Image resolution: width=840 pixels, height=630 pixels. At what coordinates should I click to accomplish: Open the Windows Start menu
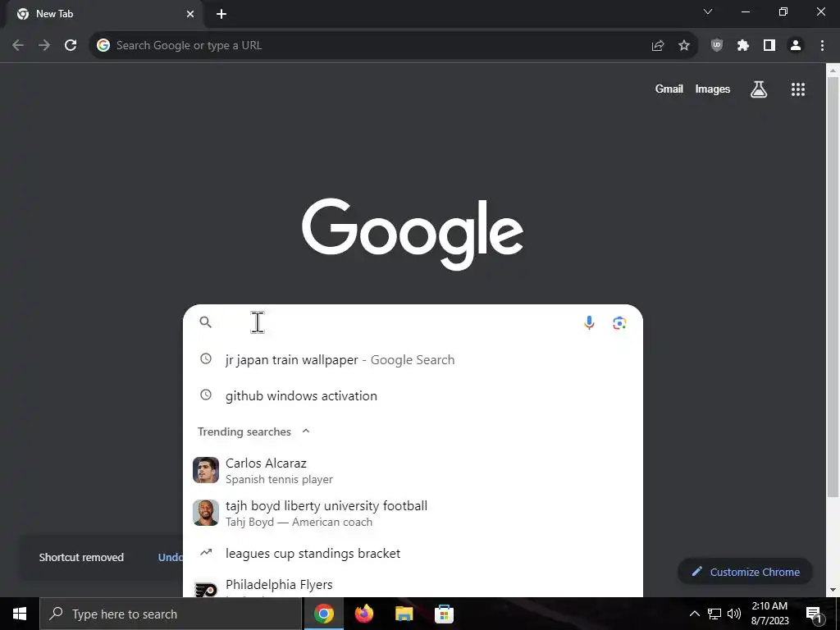click(x=20, y=614)
